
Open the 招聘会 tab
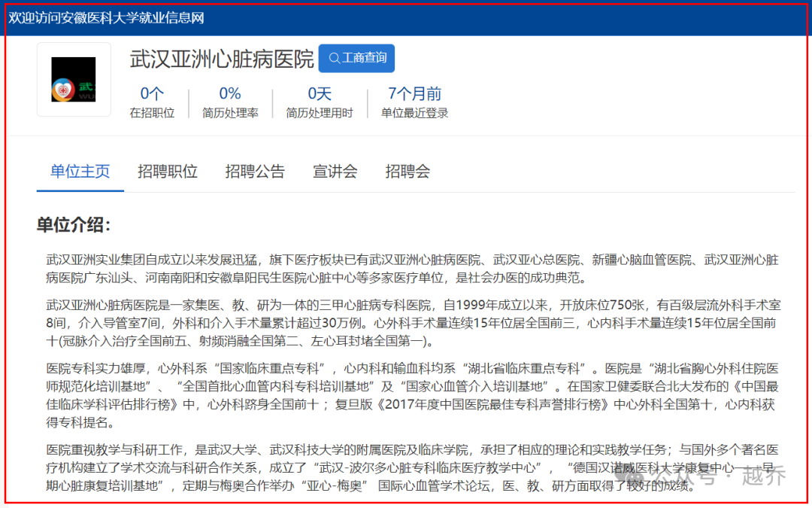point(408,171)
